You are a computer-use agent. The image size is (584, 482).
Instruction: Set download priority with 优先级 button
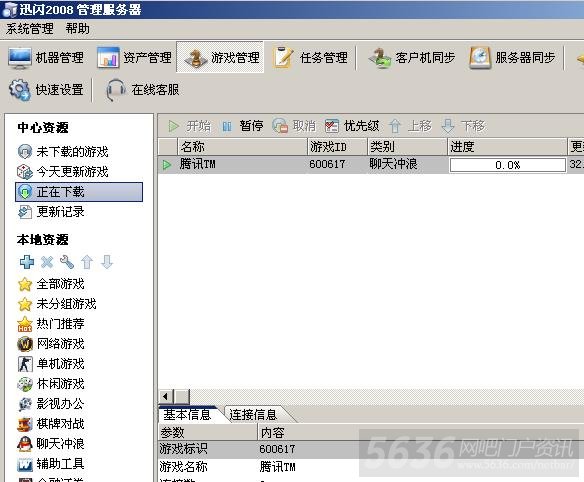click(x=352, y=126)
